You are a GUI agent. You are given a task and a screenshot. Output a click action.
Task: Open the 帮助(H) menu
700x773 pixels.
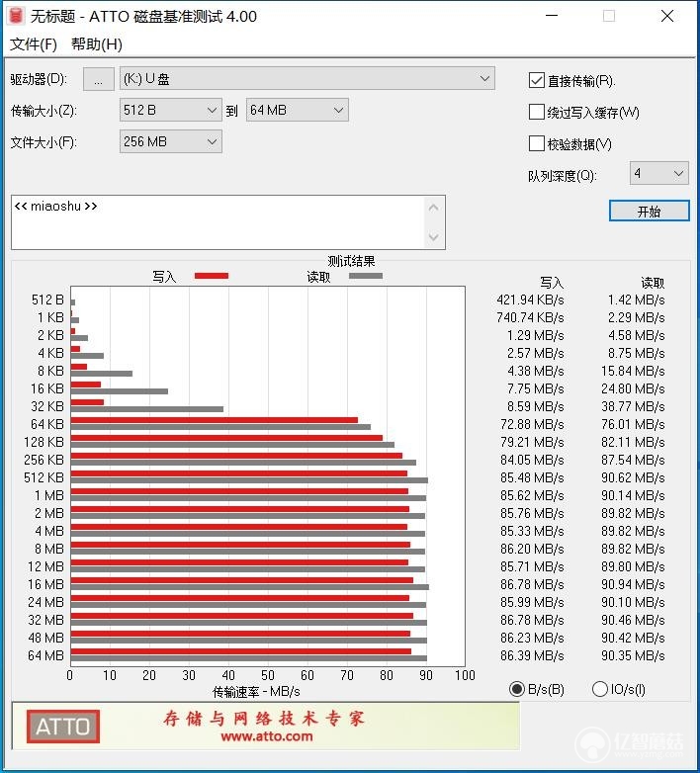click(97, 44)
